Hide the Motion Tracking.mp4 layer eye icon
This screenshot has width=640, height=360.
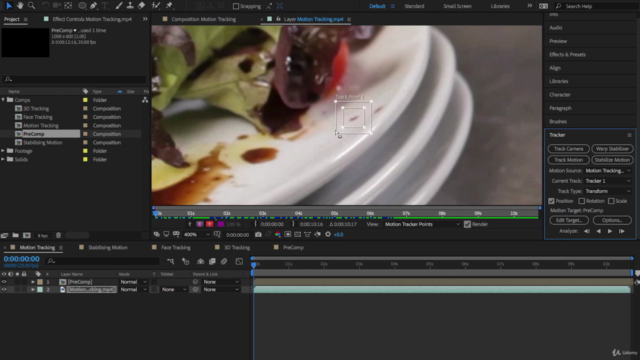[4, 289]
